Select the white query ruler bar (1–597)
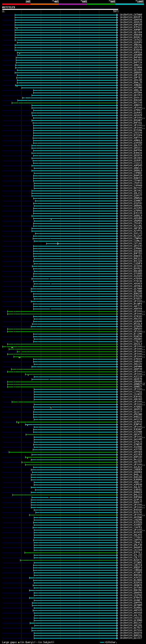The height and width of the screenshot is (644, 146). [60, 10]
